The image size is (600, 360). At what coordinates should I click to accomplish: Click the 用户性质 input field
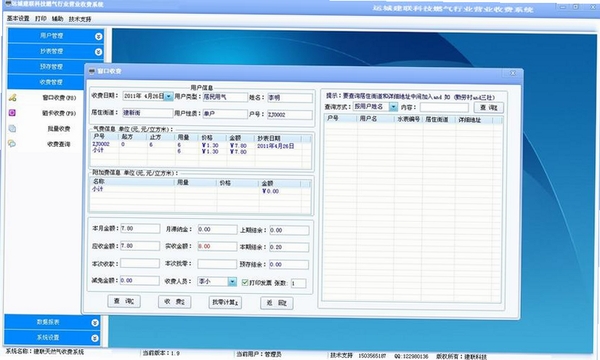tap(225, 114)
